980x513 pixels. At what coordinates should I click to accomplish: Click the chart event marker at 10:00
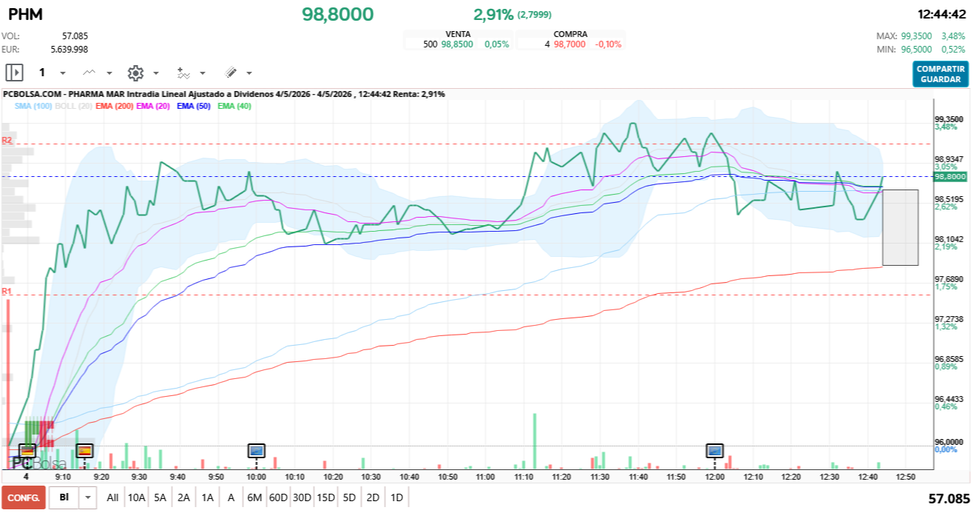(x=257, y=449)
